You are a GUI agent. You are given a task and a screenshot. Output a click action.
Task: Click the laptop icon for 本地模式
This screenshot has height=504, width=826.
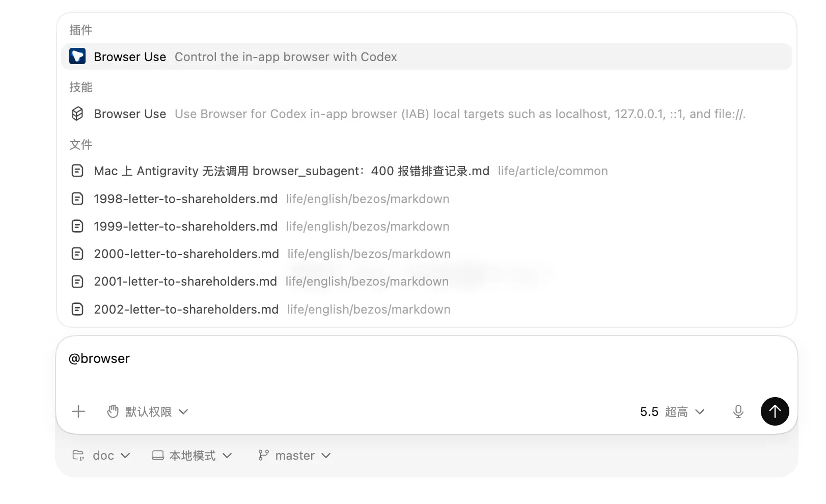click(x=158, y=455)
